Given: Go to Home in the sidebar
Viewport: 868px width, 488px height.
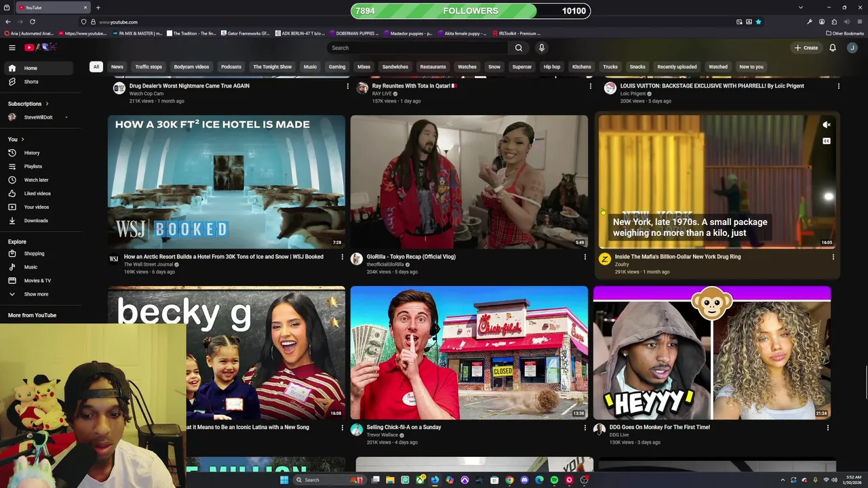Looking at the screenshot, I should 39,68.
